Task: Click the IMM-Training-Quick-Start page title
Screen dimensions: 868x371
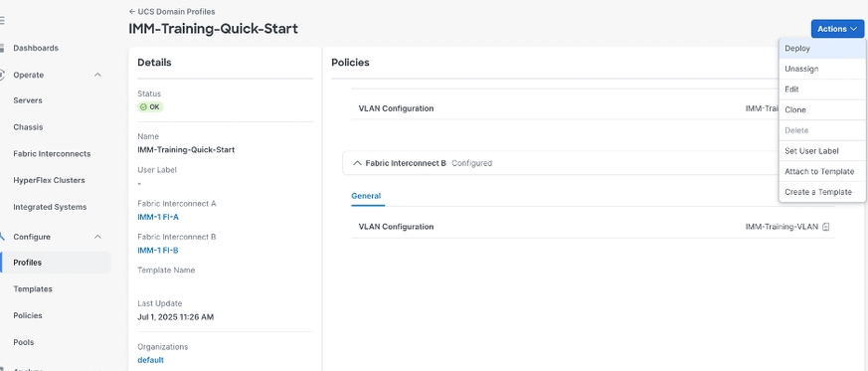Action: 213,29
